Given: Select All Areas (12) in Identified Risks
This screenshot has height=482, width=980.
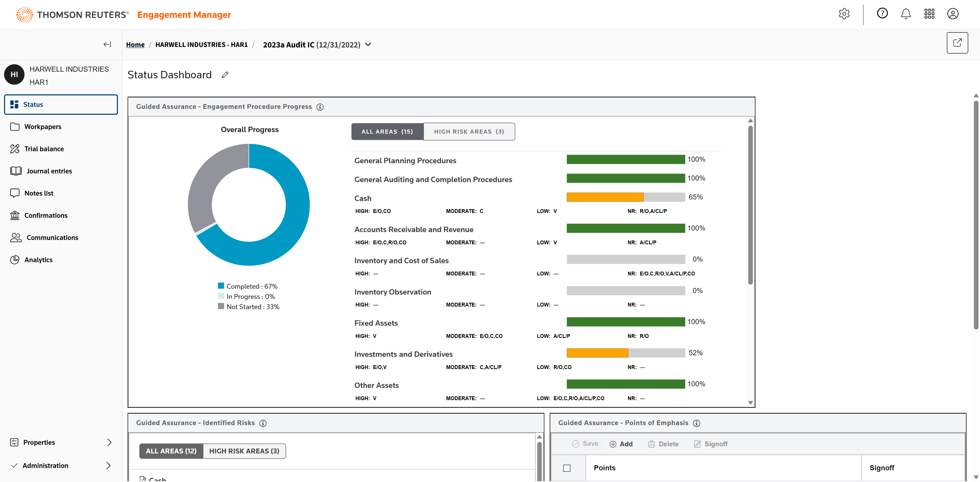Looking at the screenshot, I should pyautogui.click(x=171, y=451).
